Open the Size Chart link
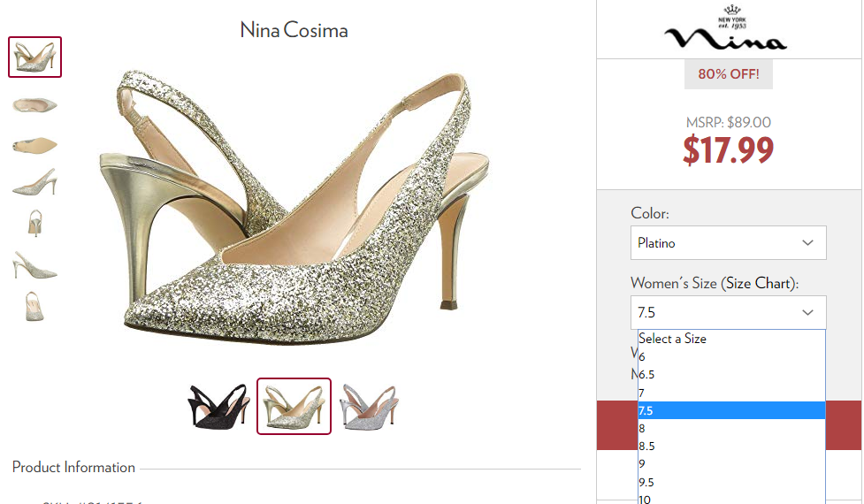864x504 pixels. click(758, 283)
